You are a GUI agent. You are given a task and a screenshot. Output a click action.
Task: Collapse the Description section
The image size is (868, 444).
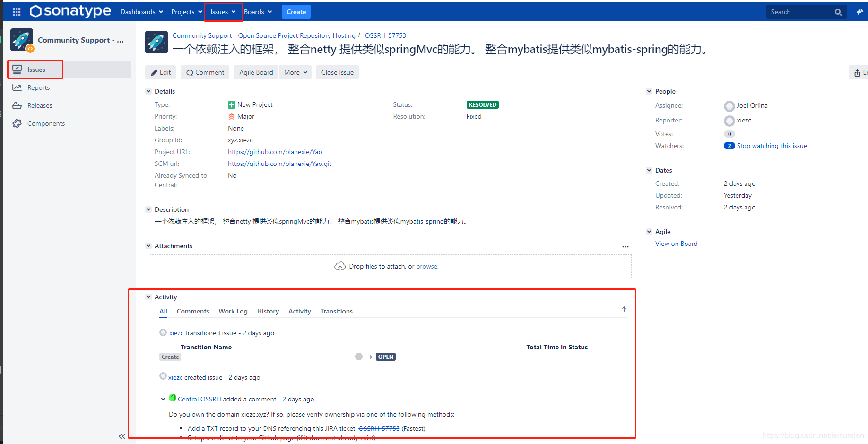(x=148, y=209)
